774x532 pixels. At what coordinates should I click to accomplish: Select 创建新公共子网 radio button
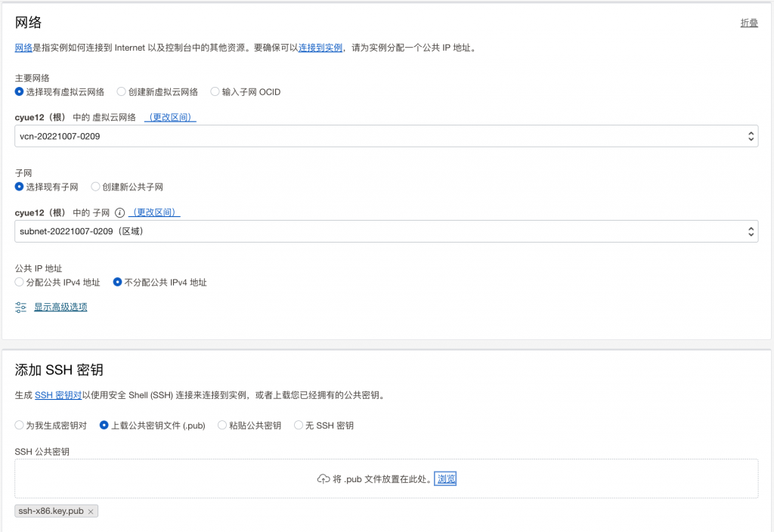coord(96,187)
